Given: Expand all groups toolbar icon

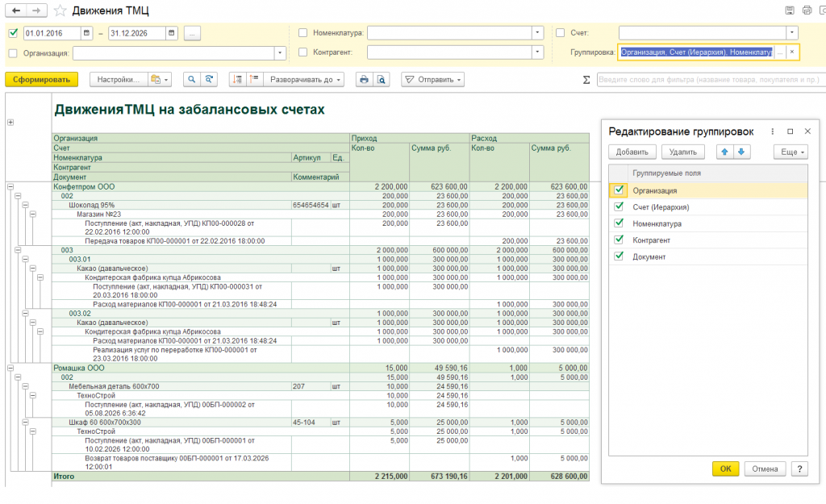Looking at the screenshot, I should [254, 80].
